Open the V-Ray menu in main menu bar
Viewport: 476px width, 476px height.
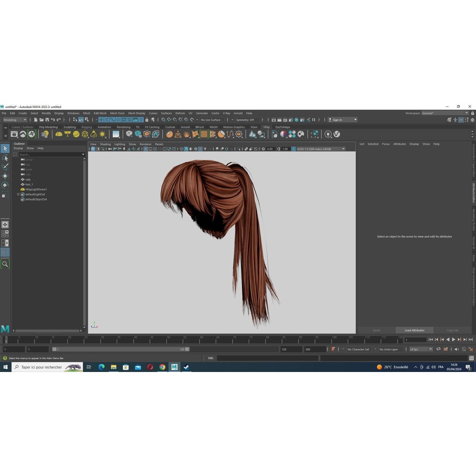(227, 113)
